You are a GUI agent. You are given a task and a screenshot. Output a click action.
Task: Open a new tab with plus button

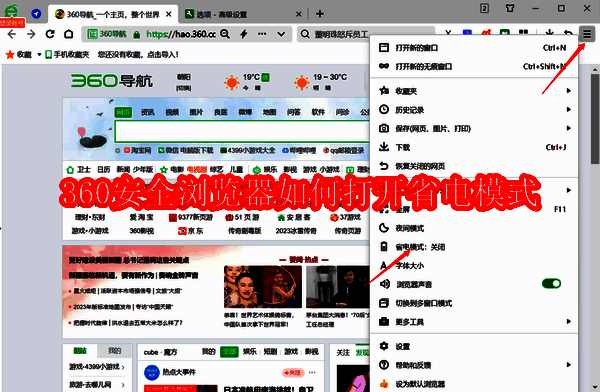320,14
